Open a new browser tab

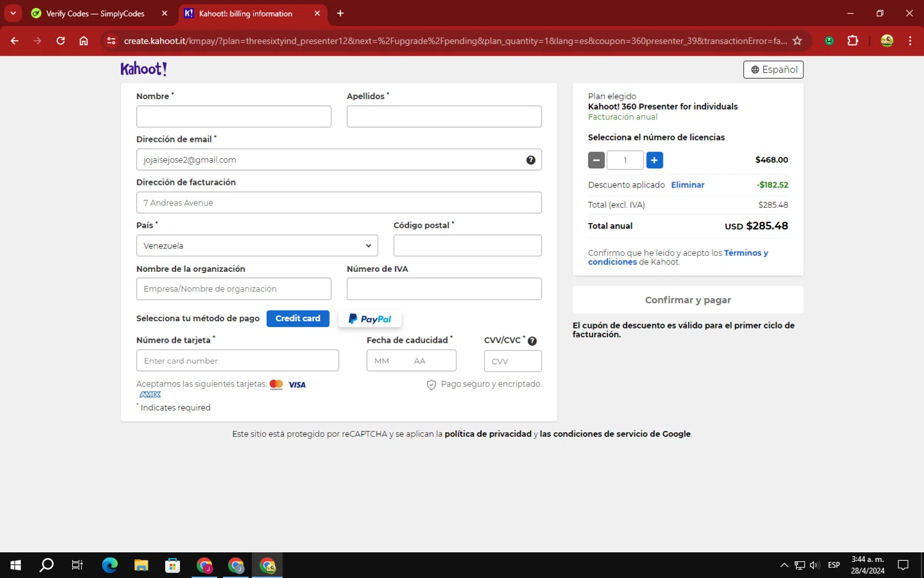click(x=340, y=13)
